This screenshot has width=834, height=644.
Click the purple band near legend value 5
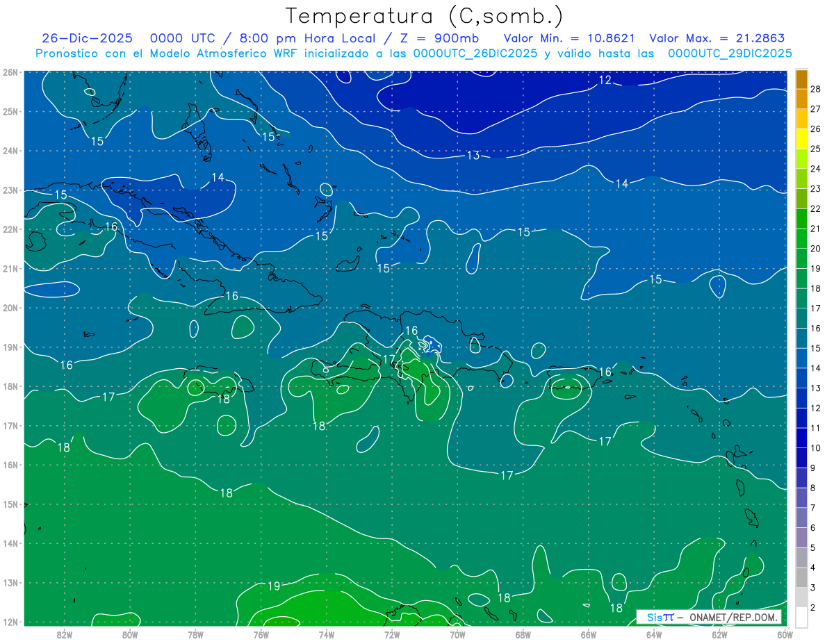tap(801, 537)
